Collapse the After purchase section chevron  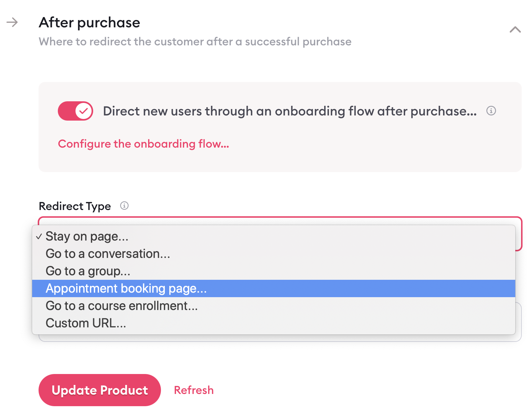pyautogui.click(x=515, y=30)
